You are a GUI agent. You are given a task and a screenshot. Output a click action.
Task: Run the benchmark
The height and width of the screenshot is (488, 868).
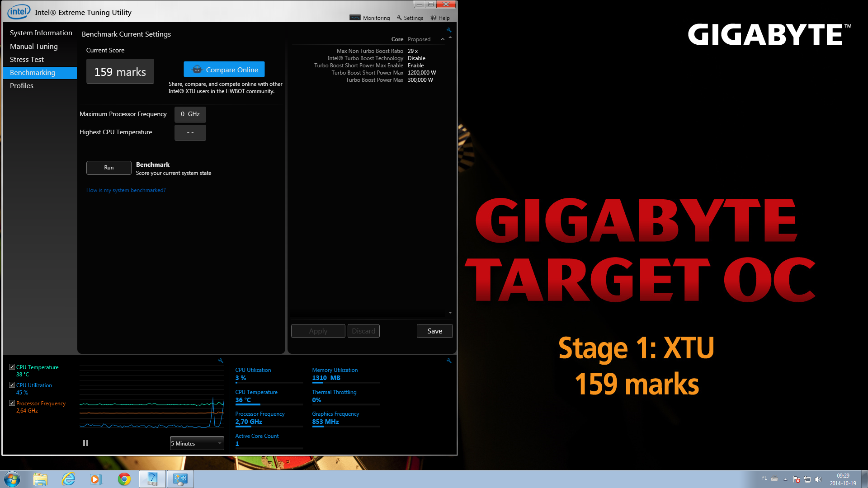(109, 168)
